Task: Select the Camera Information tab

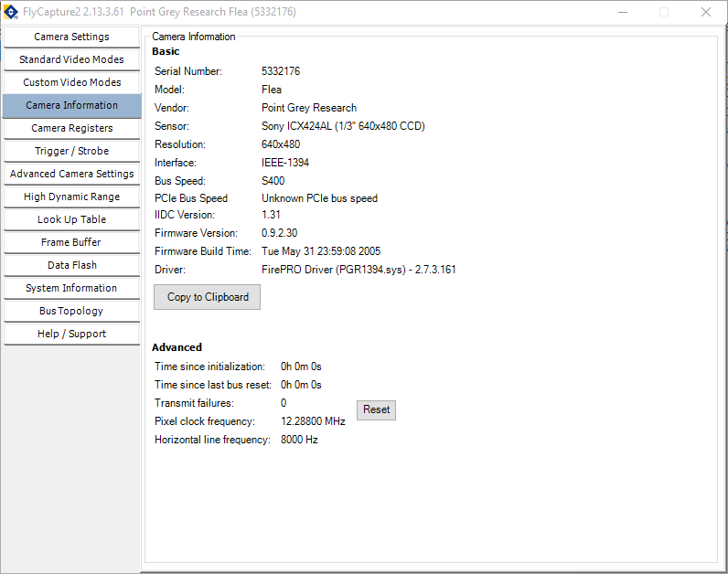Action: pos(71,105)
